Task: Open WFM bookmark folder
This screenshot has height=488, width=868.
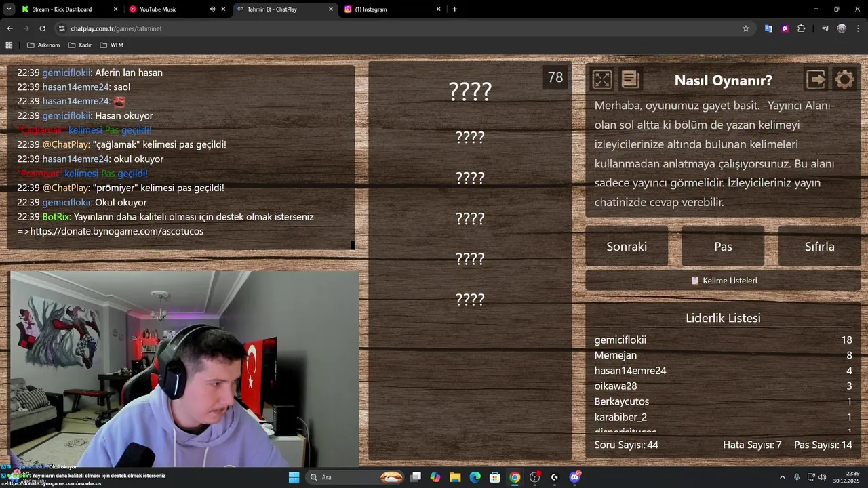Action: [111, 45]
